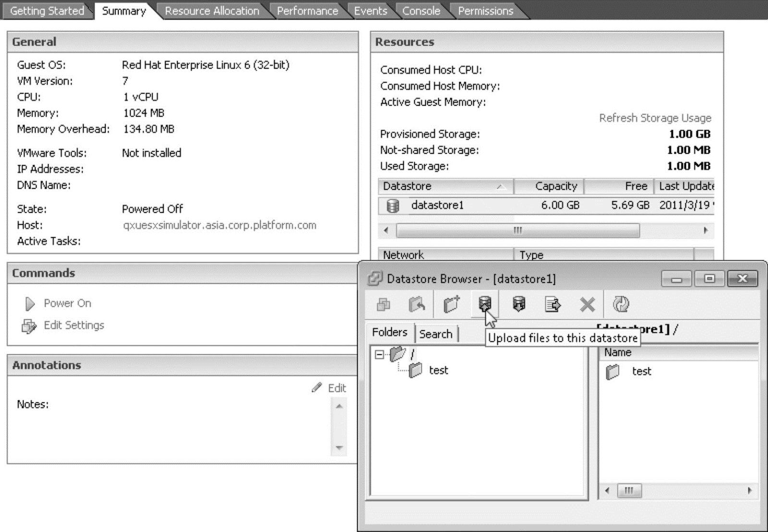Switch to the Search tab in Datastore Browser
This screenshot has width=768, height=532.
436,334
